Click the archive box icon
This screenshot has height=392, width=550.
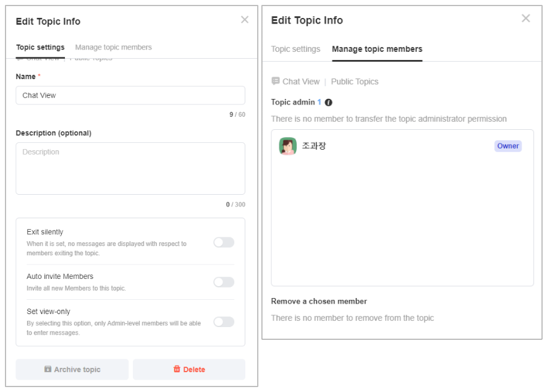click(48, 369)
